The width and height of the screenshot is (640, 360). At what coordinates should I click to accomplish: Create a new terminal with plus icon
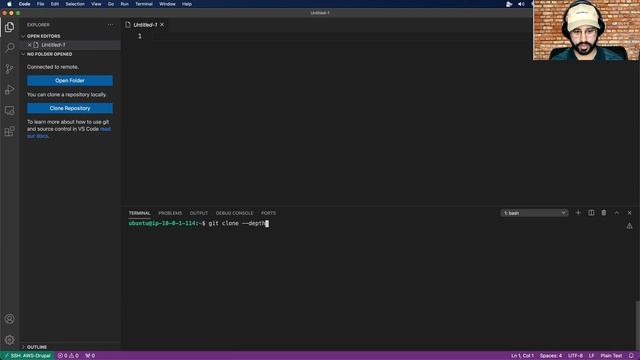coord(578,213)
